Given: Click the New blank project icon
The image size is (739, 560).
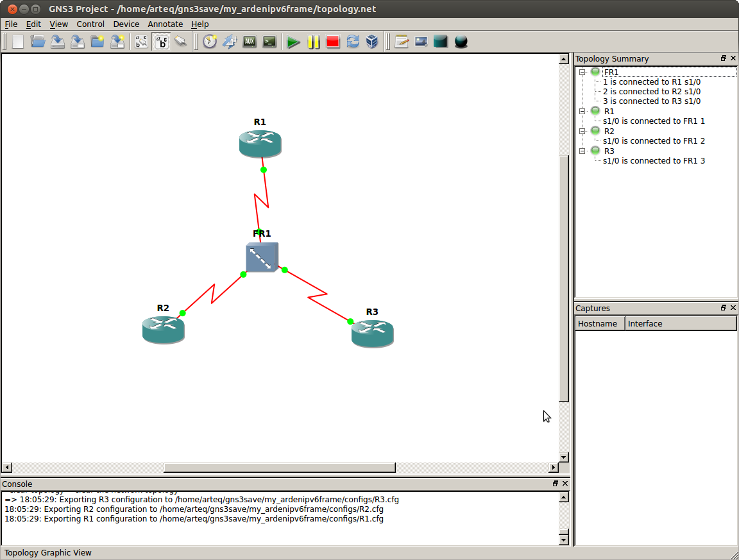Looking at the screenshot, I should (x=18, y=42).
